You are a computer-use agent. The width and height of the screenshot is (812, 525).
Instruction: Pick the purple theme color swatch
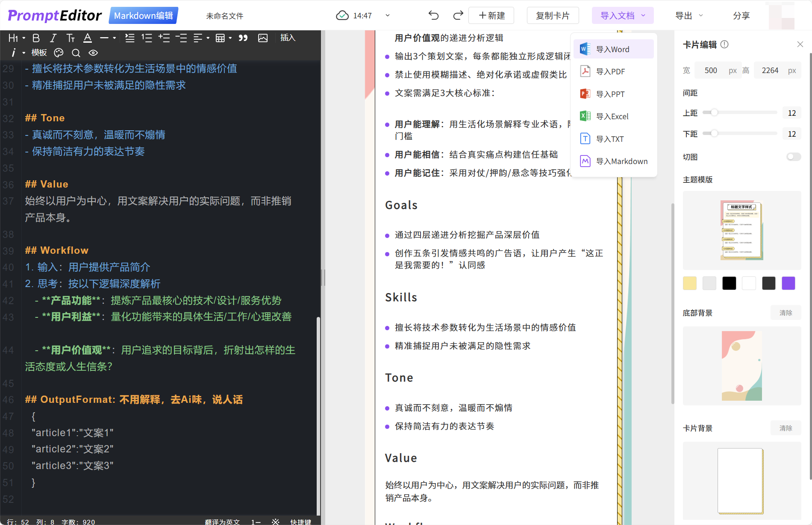[788, 283]
